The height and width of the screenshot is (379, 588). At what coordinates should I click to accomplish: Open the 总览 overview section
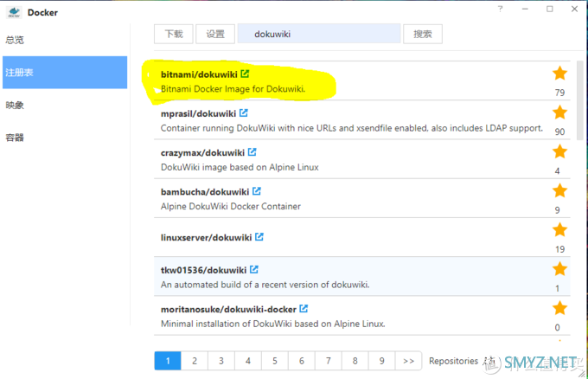pos(15,40)
